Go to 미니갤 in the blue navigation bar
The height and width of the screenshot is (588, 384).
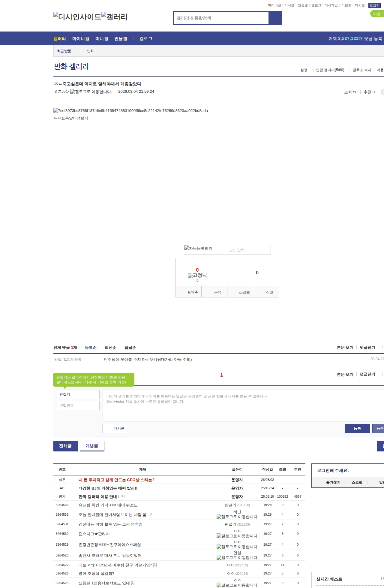click(x=102, y=38)
